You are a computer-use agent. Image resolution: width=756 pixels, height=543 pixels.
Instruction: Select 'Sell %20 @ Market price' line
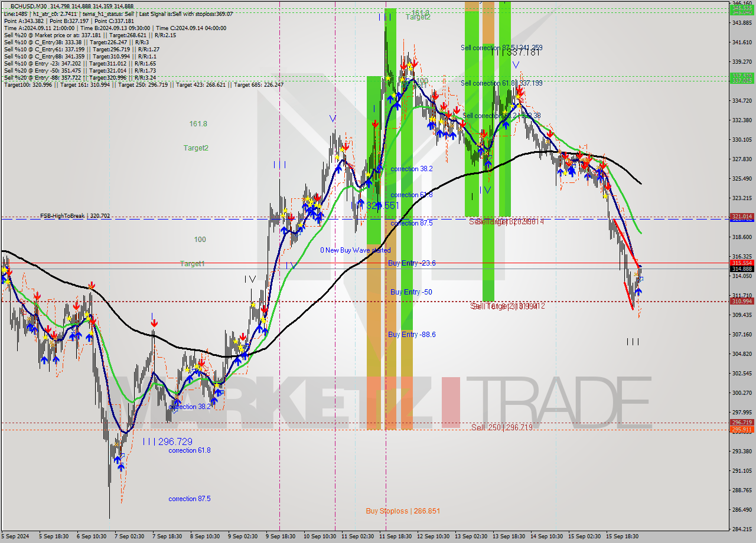89,35
